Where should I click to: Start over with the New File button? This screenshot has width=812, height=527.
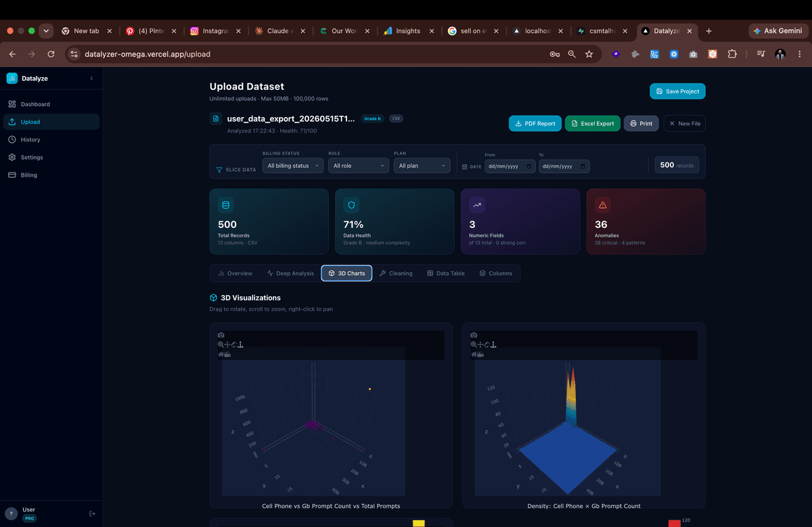coord(684,123)
